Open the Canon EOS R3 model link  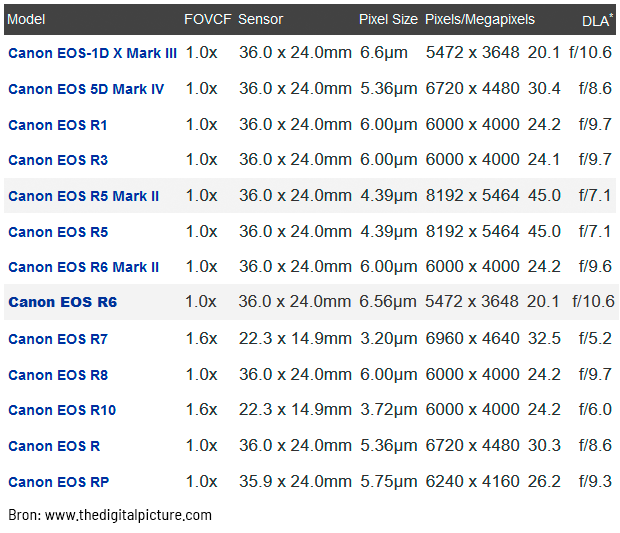click(58, 160)
